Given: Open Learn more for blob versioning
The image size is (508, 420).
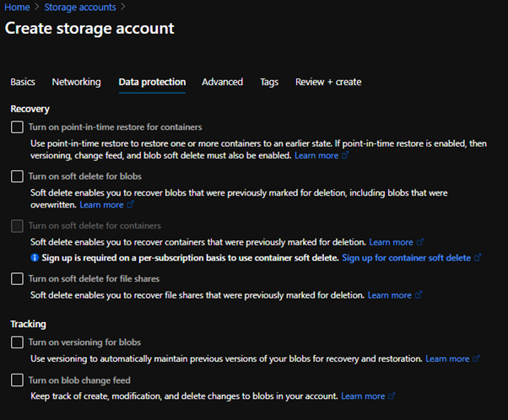Looking at the screenshot, I should click(x=447, y=358).
